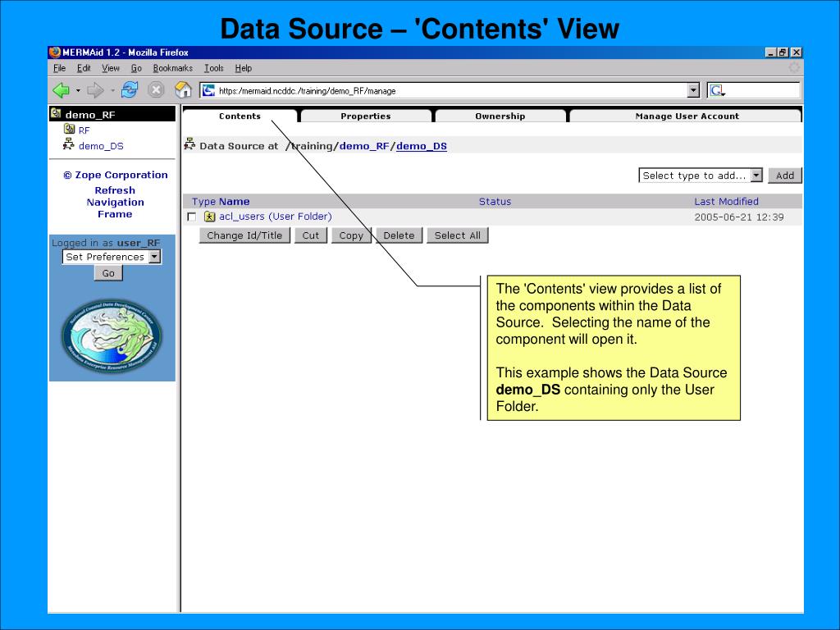Follow the demo_DS breadcrumb link
Viewport: 840px width, 630px height.
tap(421, 146)
